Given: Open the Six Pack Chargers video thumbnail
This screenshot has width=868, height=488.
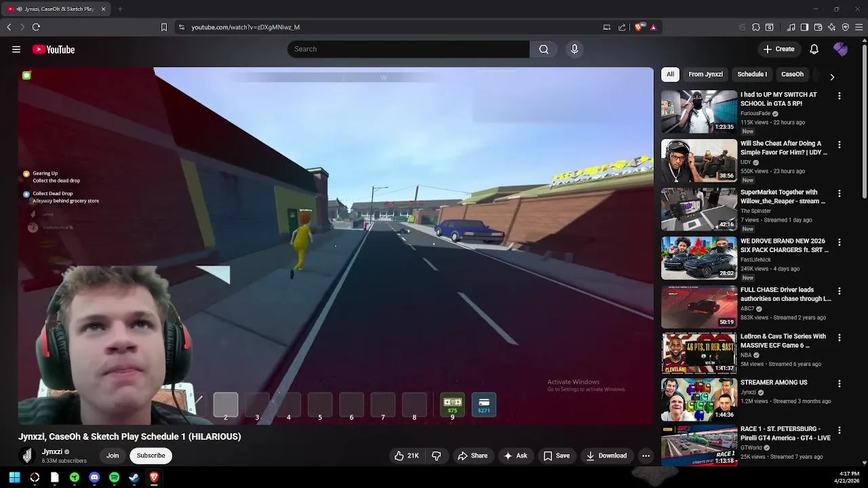Looking at the screenshot, I should 699,258.
